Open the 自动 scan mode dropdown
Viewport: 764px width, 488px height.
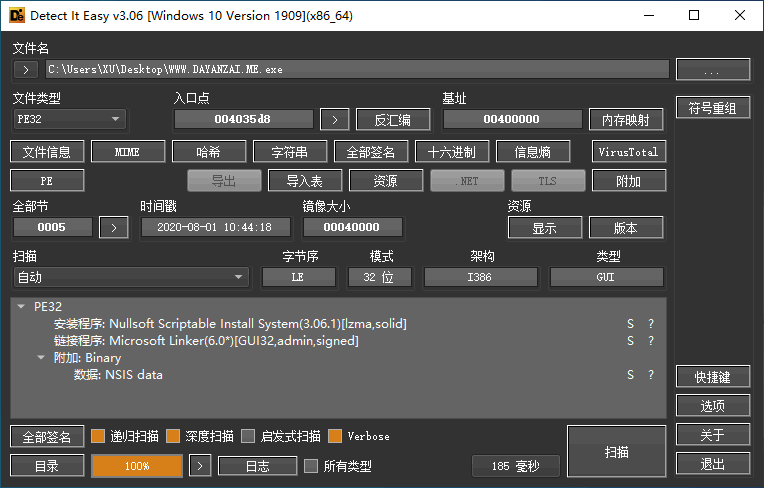pyautogui.click(x=131, y=278)
